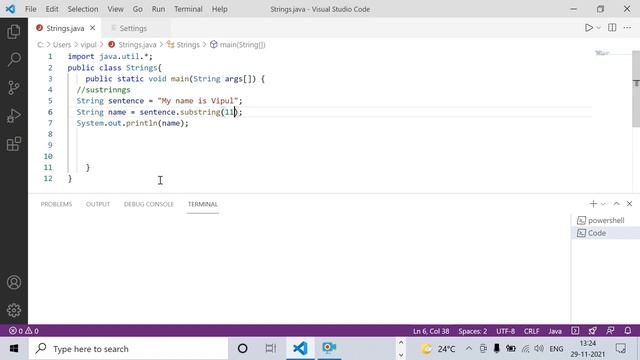
Task: Open Cortana circle on taskbar
Action: 242,349
